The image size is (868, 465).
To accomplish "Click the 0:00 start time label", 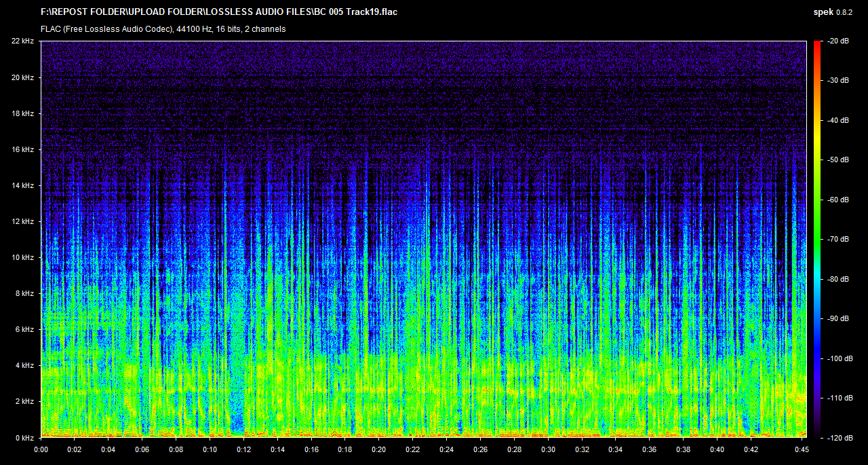I will point(41,449).
